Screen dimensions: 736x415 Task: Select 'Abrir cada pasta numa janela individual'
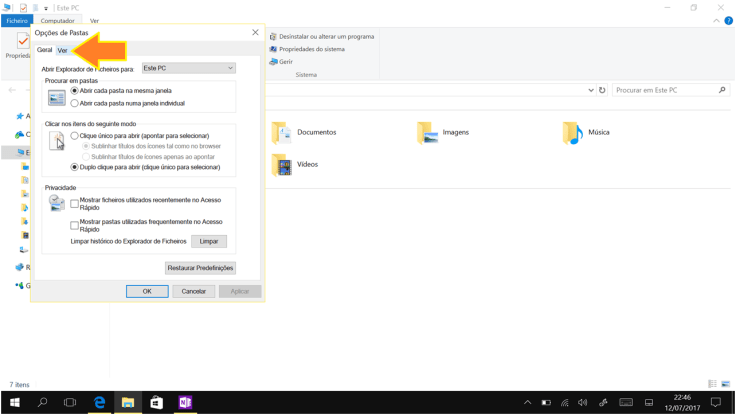click(x=75, y=103)
